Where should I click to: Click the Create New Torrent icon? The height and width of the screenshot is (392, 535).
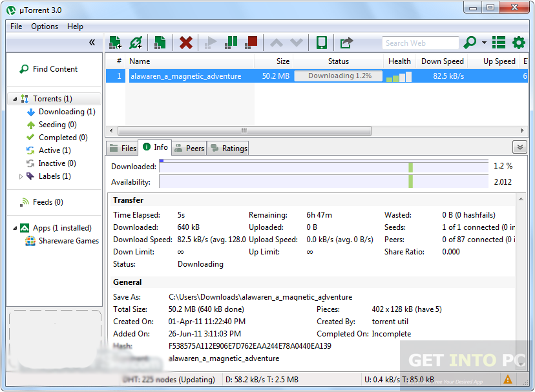coord(160,43)
